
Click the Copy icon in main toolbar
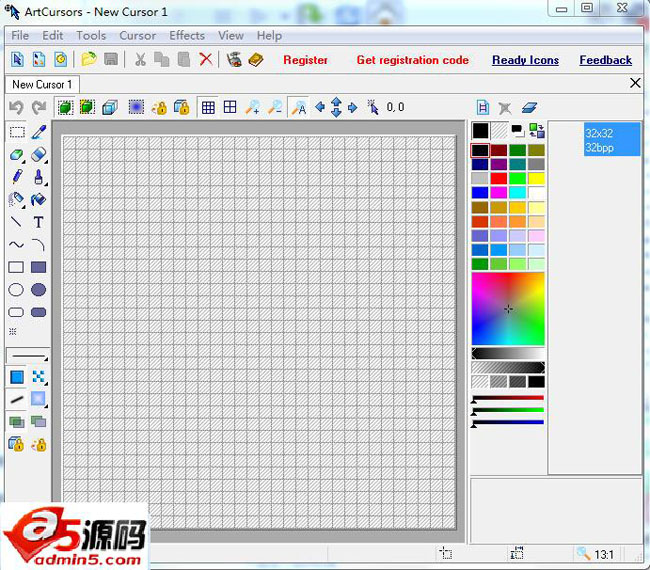coord(162,59)
